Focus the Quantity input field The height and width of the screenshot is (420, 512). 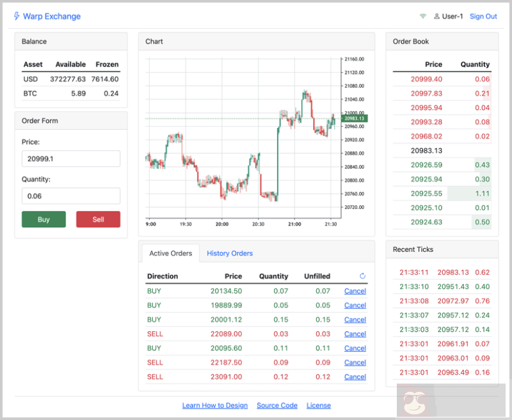tap(70, 196)
